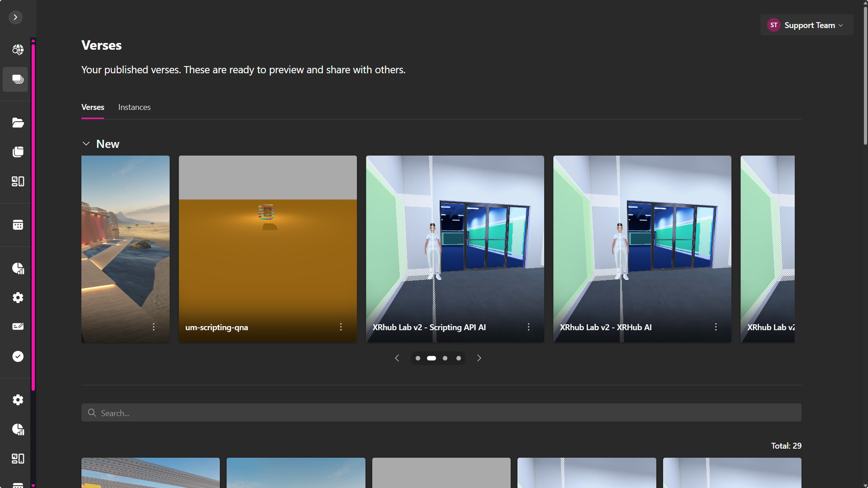Click the checkmark circle icon in sidebar
The height and width of the screenshot is (488, 868).
18,356
